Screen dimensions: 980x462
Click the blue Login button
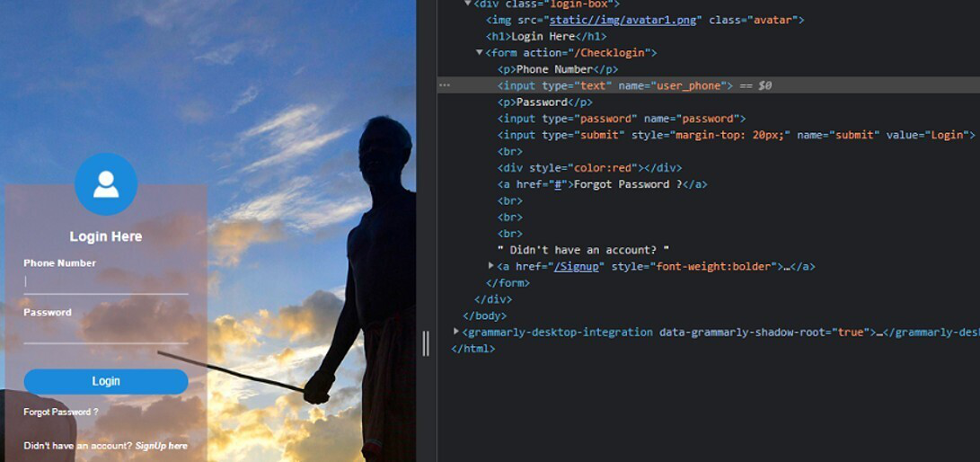(106, 381)
